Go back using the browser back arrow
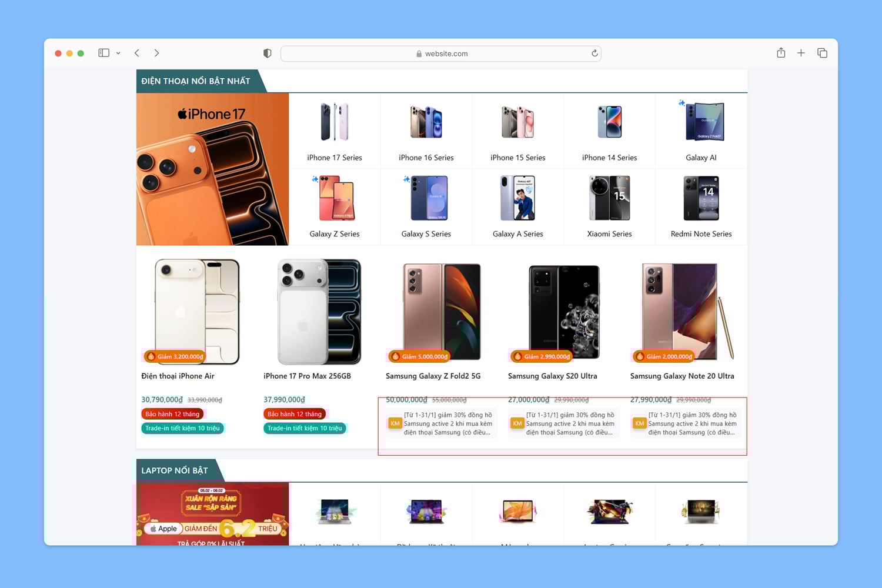 tap(137, 53)
